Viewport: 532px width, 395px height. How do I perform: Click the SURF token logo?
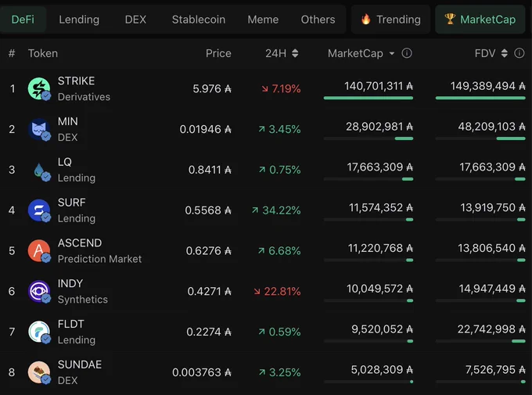coord(39,210)
